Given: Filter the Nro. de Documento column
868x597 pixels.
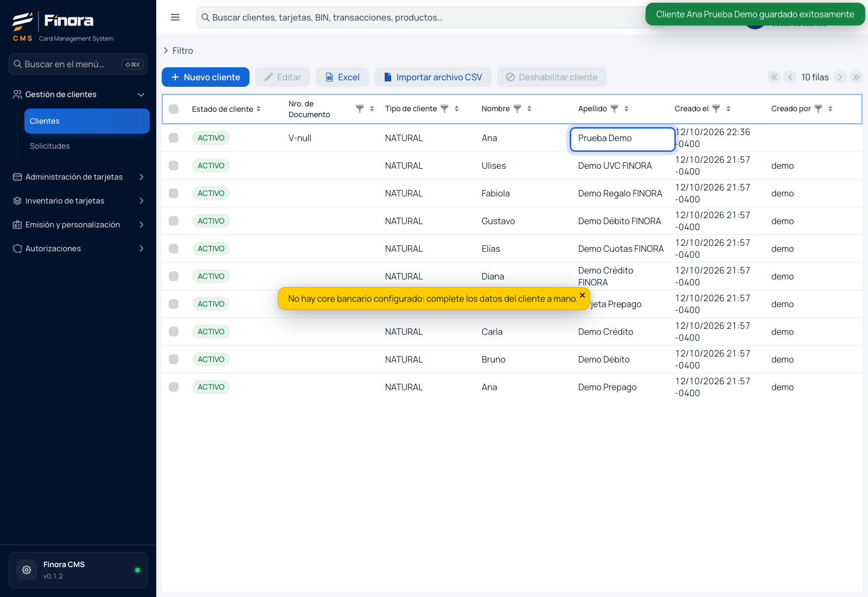Looking at the screenshot, I should (360, 109).
